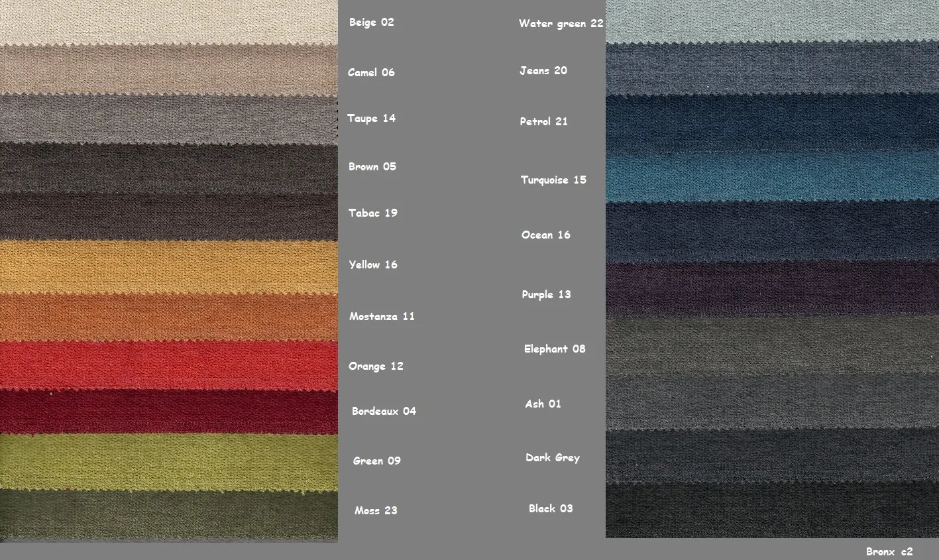Pick the Camel 06 fabric swatch

tap(169, 70)
